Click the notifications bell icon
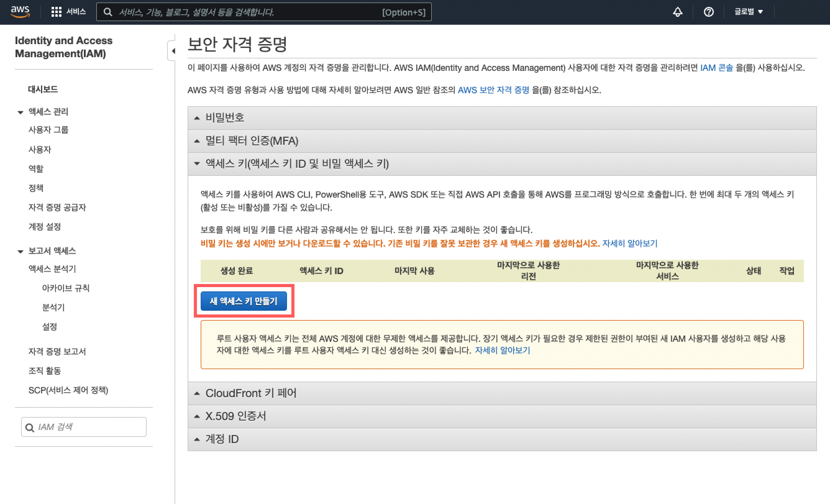The image size is (830, 504). pyautogui.click(x=677, y=12)
